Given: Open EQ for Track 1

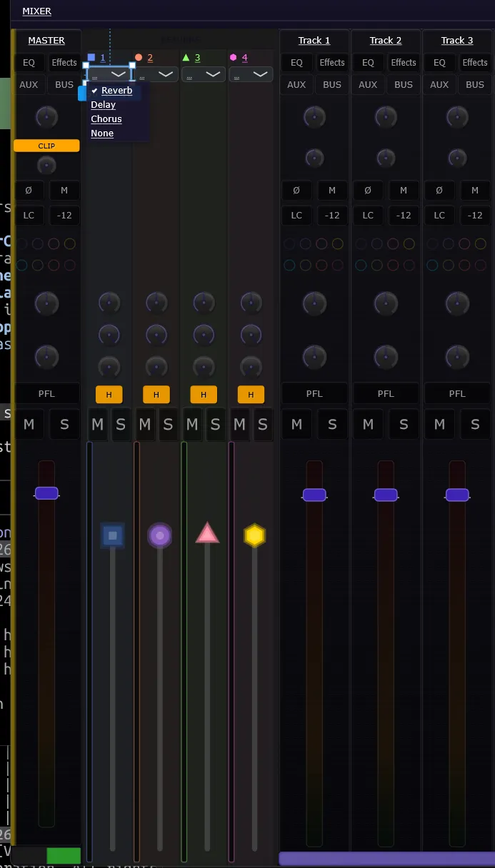Looking at the screenshot, I should tap(296, 63).
